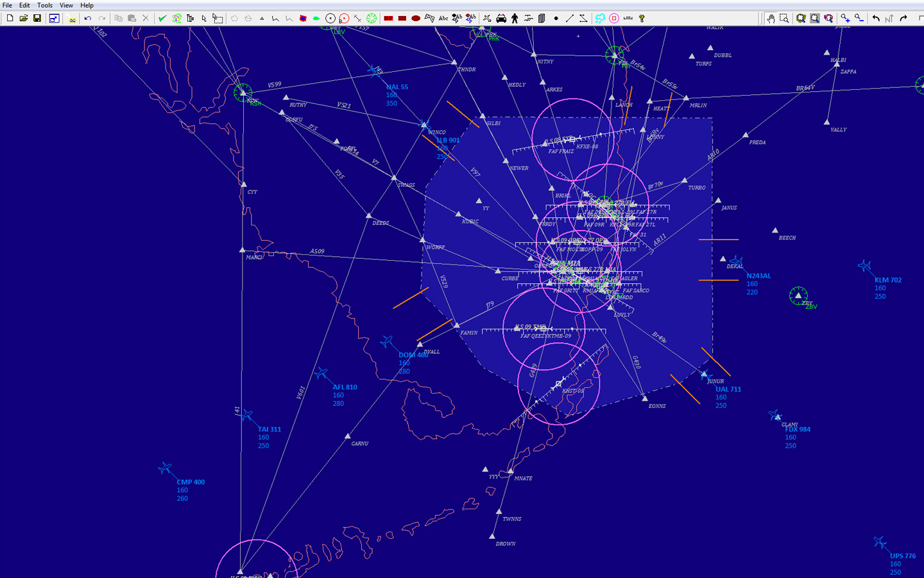Click the red BMP image icon

388,18
